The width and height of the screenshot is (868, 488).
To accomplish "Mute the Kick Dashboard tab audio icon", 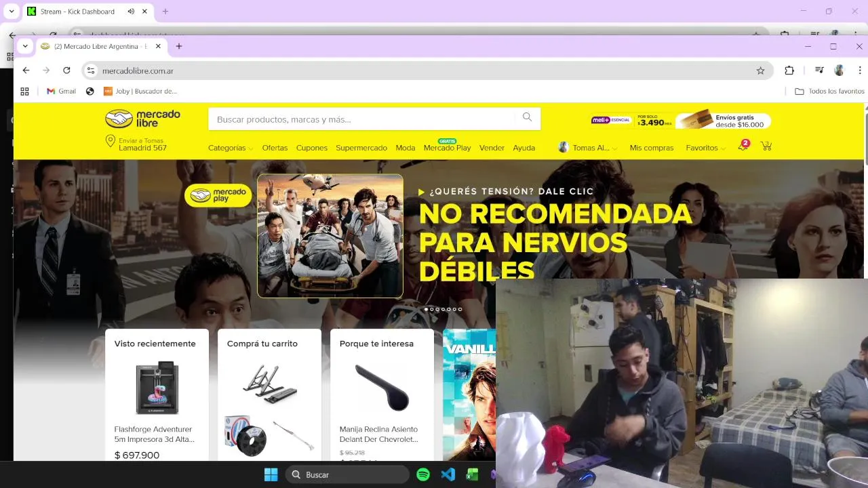I will coord(131,12).
